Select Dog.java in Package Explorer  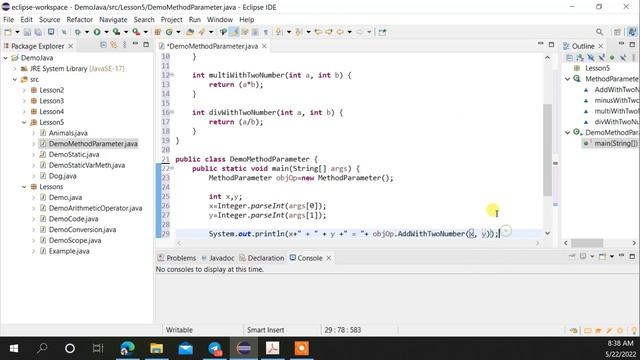click(x=62, y=176)
